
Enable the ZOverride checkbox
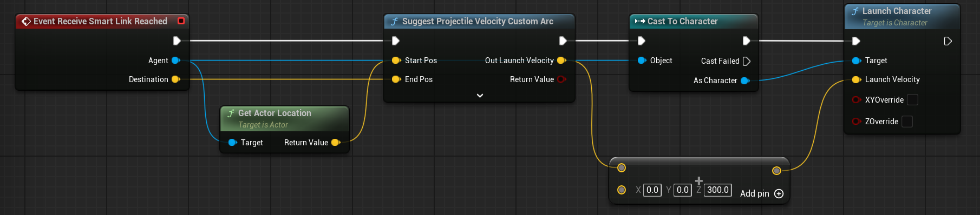pyautogui.click(x=907, y=122)
